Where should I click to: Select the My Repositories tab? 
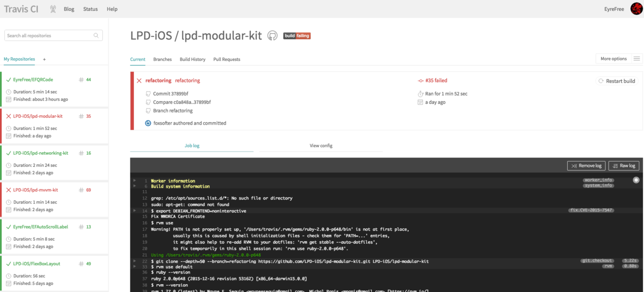(19, 59)
